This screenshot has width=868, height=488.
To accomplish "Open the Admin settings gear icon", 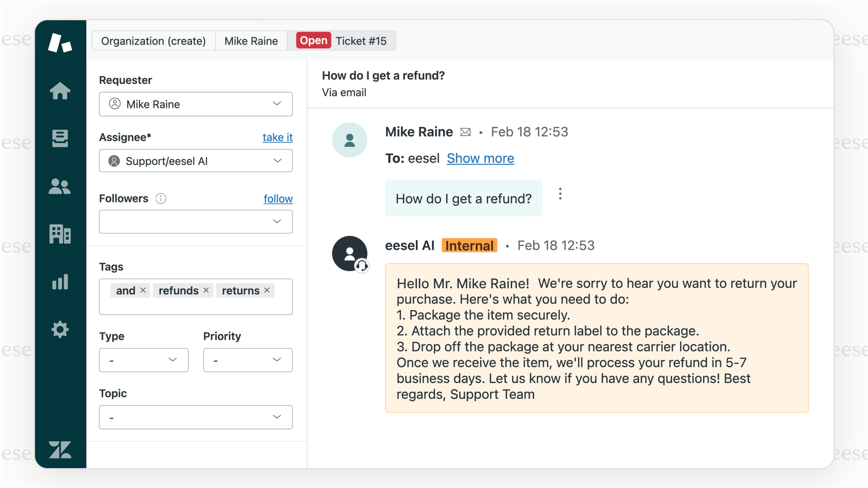I will click(60, 329).
